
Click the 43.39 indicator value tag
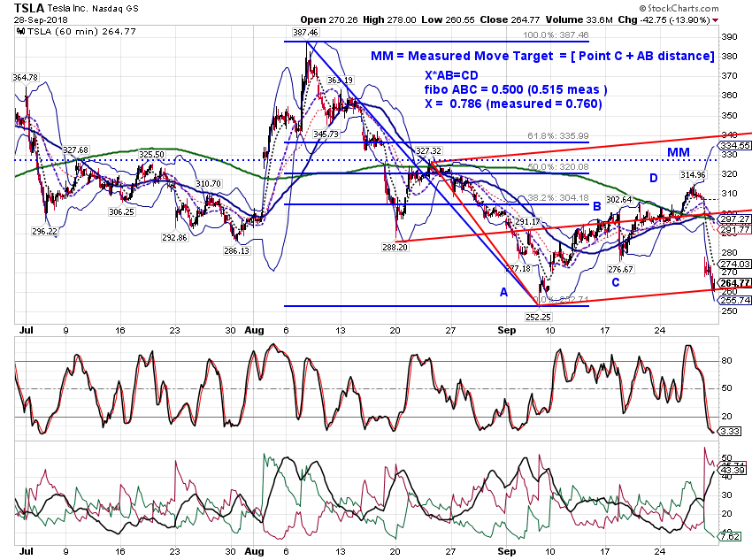[733, 471]
